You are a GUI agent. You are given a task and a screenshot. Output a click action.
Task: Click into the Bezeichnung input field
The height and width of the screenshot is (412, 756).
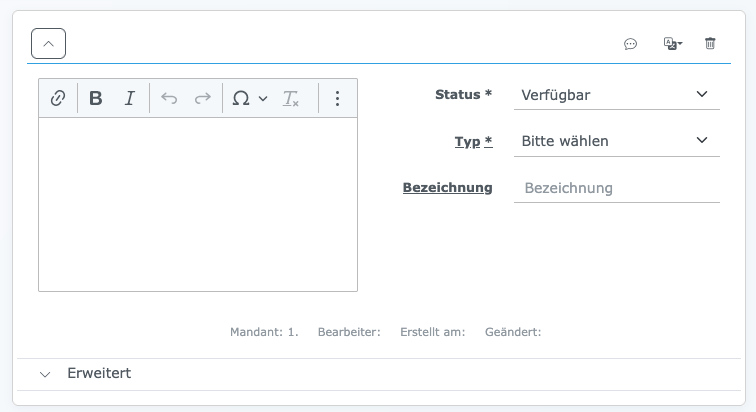(x=616, y=188)
